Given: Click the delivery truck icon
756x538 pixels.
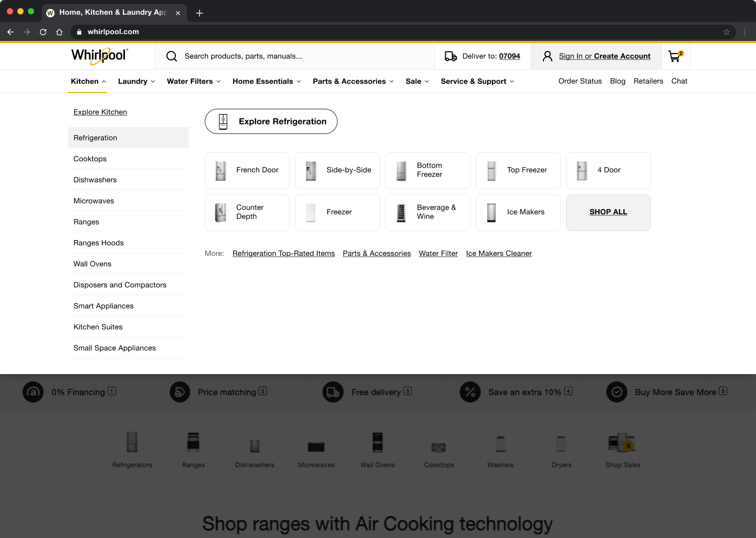Looking at the screenshot, I should (x=450, y=56).
